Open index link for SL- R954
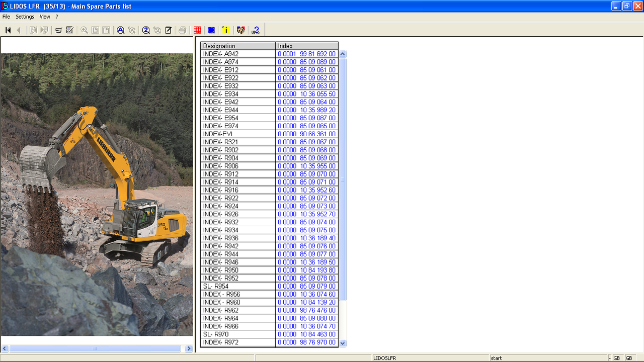The image size is (644, 362). tap(306, 286)
